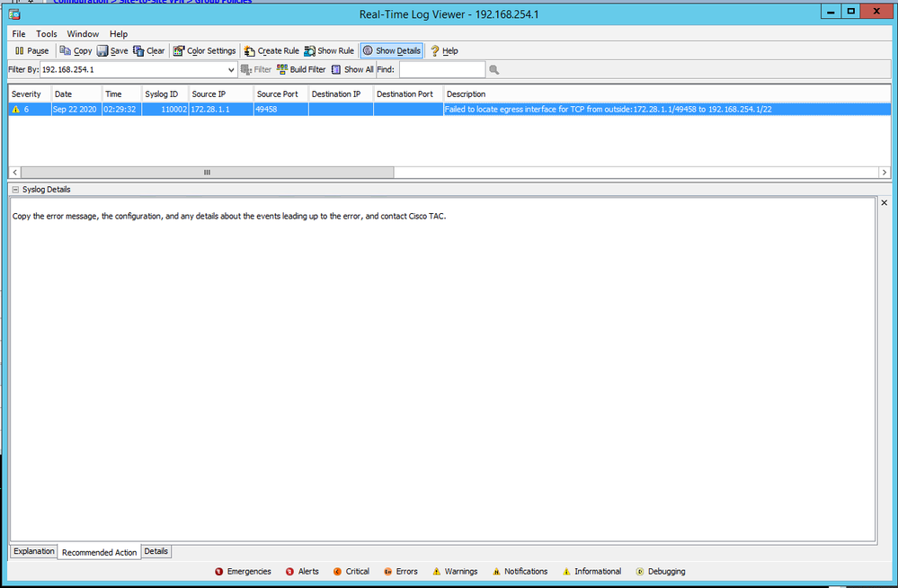The height and width of the screenshot is (588, 898).
Task: Click the Description column header
Action: pos(667,94)
